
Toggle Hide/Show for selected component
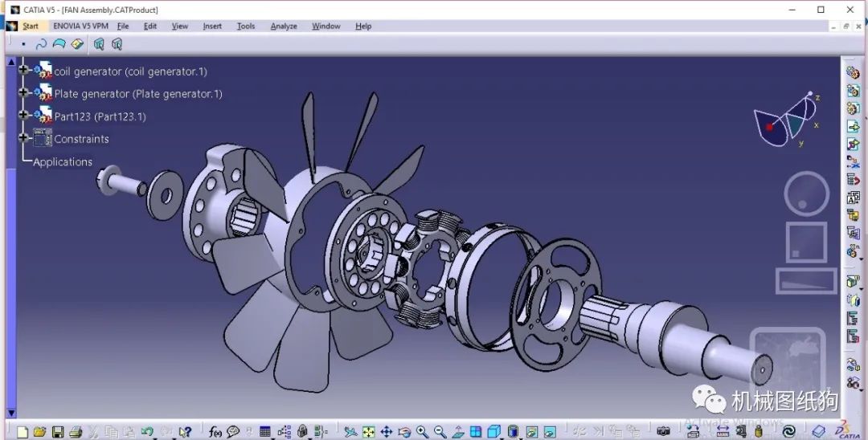[531, 432]
